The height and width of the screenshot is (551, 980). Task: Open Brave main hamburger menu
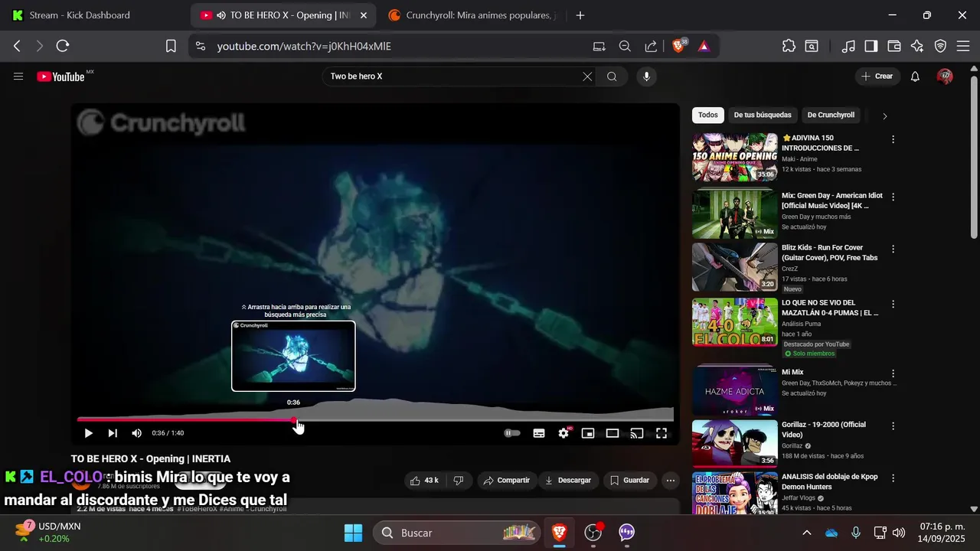point(963,46)
